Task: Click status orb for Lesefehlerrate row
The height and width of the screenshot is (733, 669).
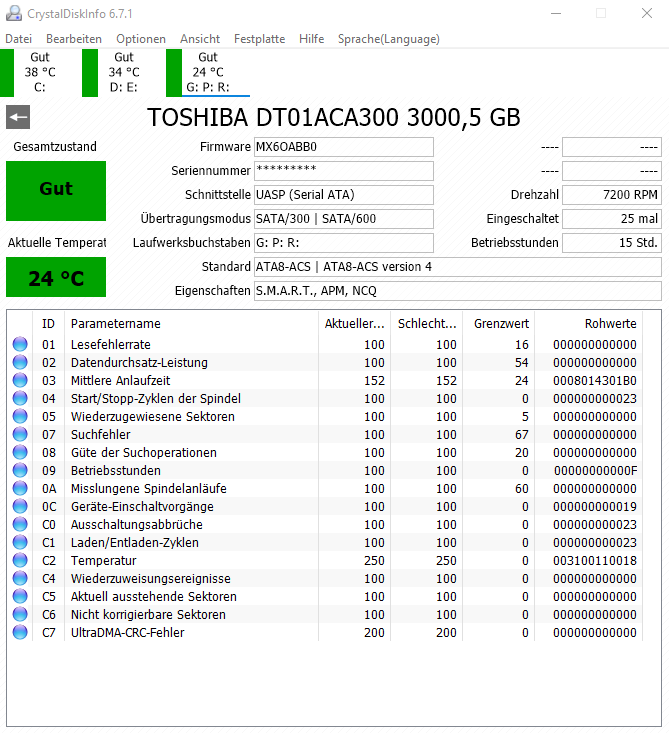Action: [20, 345]
